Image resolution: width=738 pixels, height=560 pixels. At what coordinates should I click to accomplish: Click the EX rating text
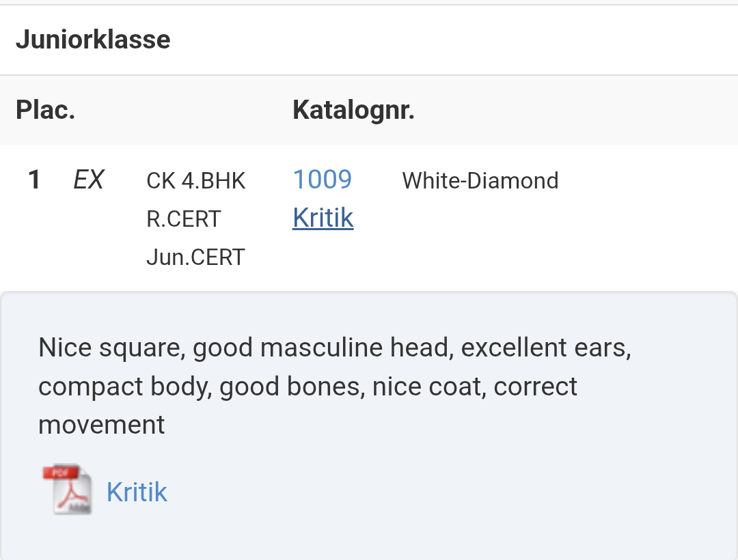[88, 180]
